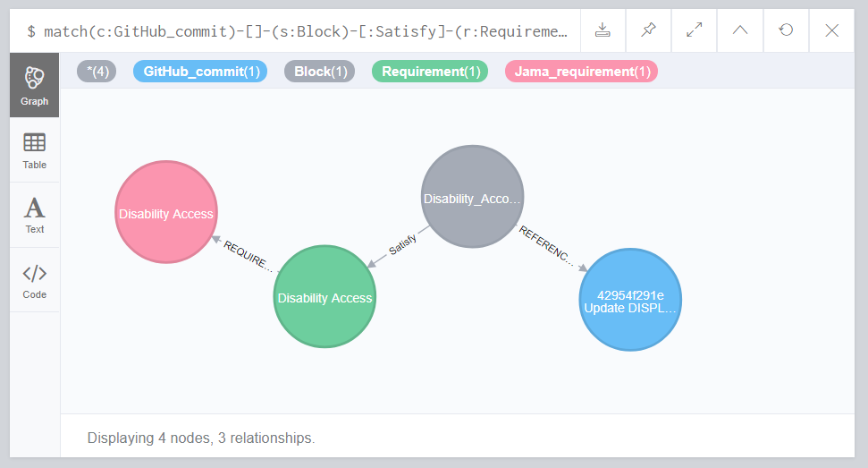Rerun the query with refresh icon
Image resolution: width=868 pixels, height=468 pixels.
[786, 30]
